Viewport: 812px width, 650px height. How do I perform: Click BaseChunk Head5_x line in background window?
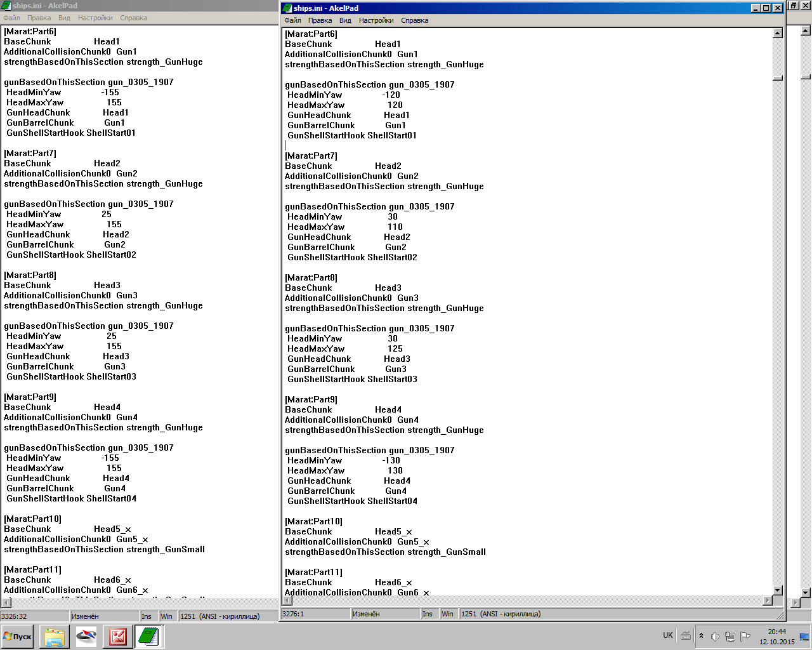coord(67,529)
